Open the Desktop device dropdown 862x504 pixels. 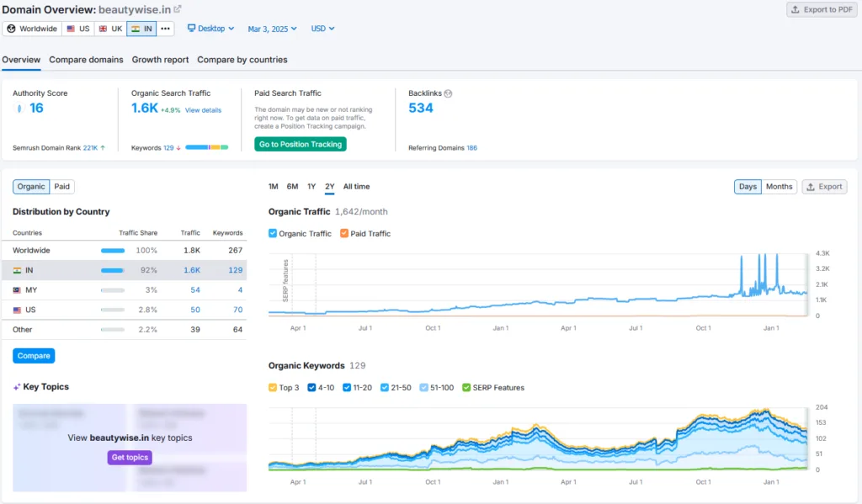[x=211, y=29]
